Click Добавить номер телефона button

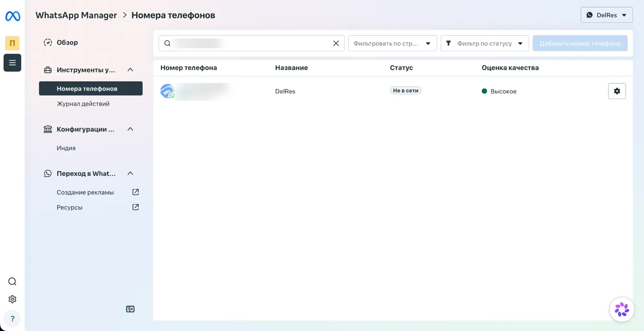tap(580, 43)
